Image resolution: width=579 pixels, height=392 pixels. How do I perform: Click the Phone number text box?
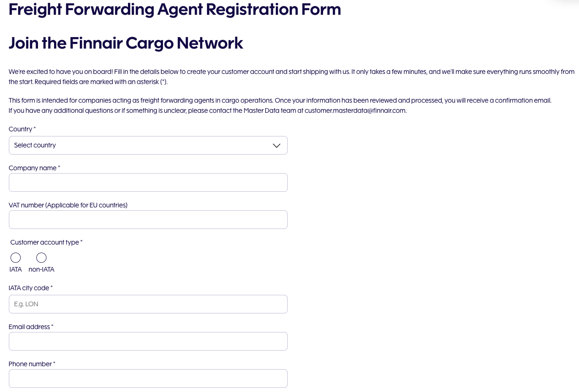pos(148,378)
